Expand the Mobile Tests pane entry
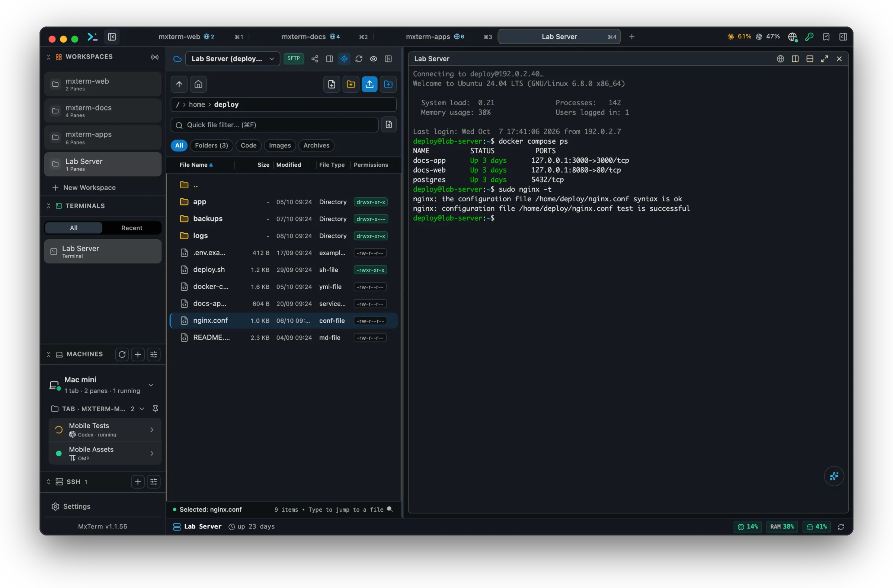This screenshot has width=893, height=588. pyautogui.click(x=151, y=429)
